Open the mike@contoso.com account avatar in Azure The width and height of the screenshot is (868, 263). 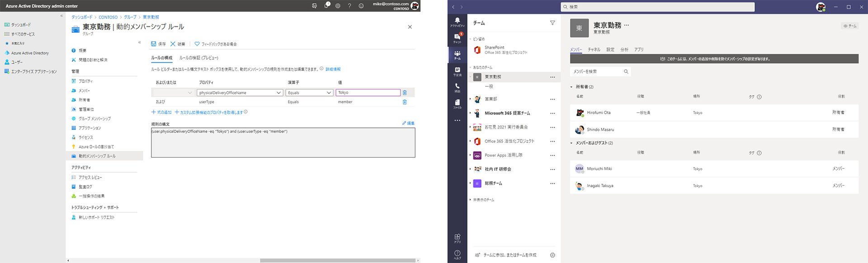coord(415,6)
